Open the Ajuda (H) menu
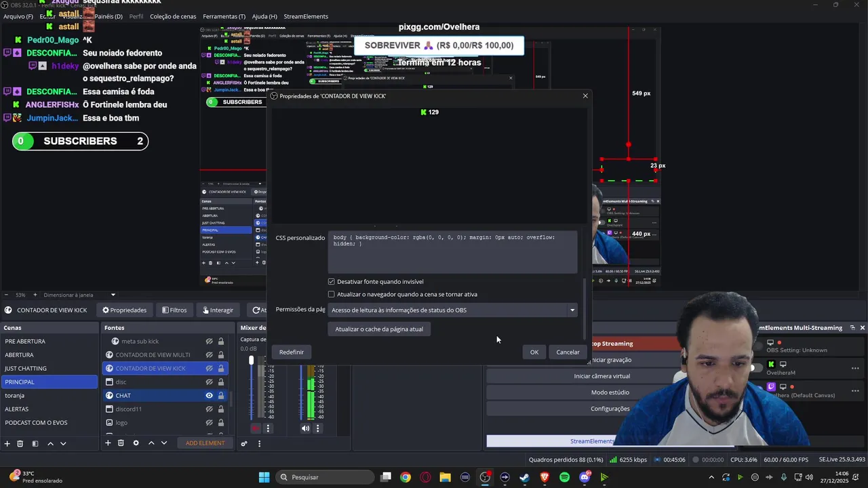The width and height of the screenshot is (868, 488). point(264,16)
